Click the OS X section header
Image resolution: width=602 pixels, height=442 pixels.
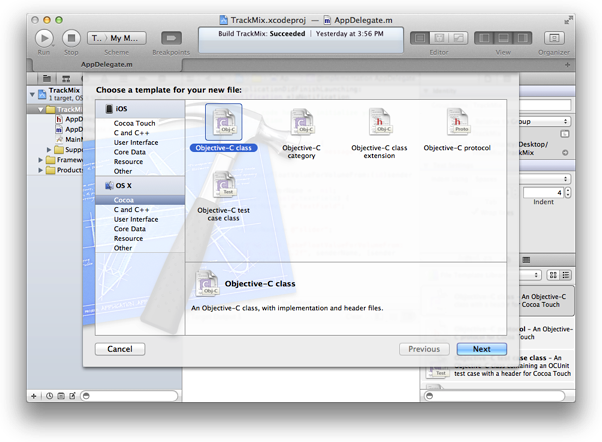pyautogui.click(x=140, y=186)
